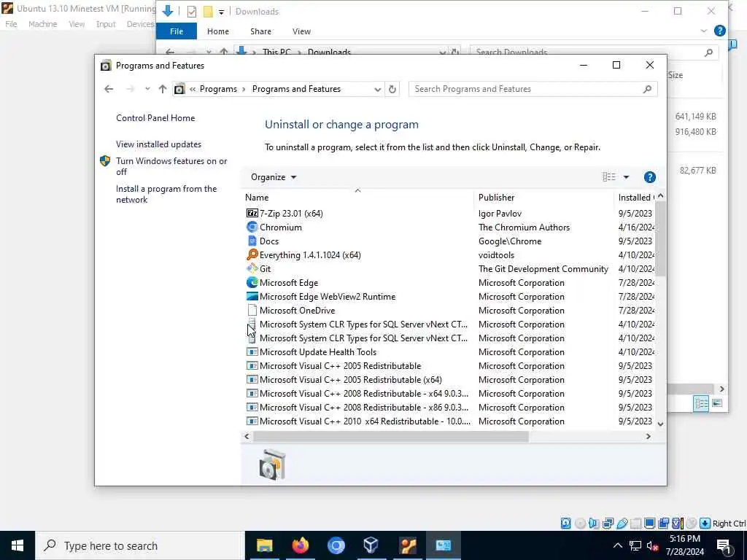This screenshot has height=560, width=747.
Task: Switch Downloads window to details view
Action: (x=701, y=403)
